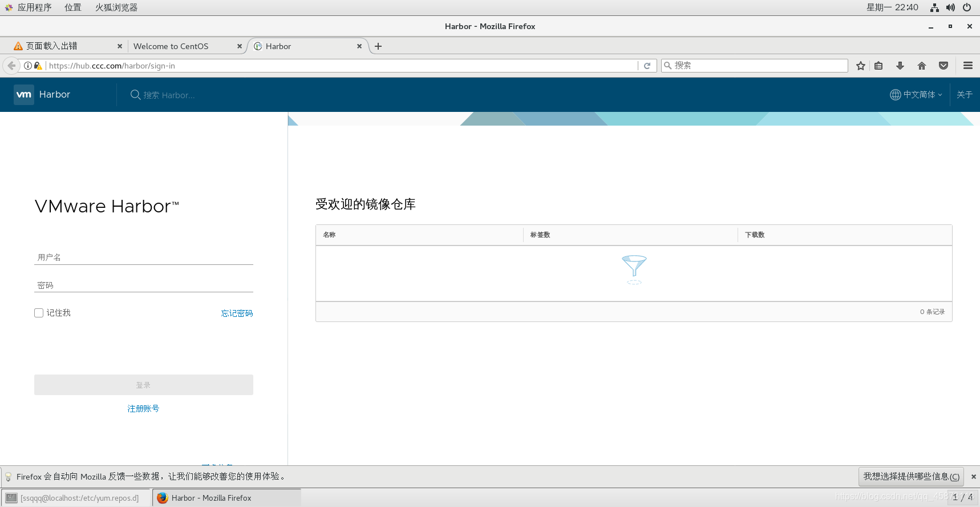Click the 登录 button
Screen dimensions: 980x507
(x=144, y=385)
